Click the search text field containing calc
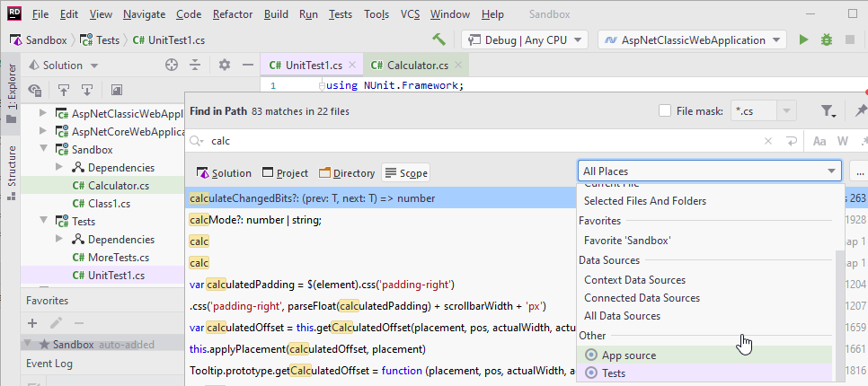 pos(476,141)
